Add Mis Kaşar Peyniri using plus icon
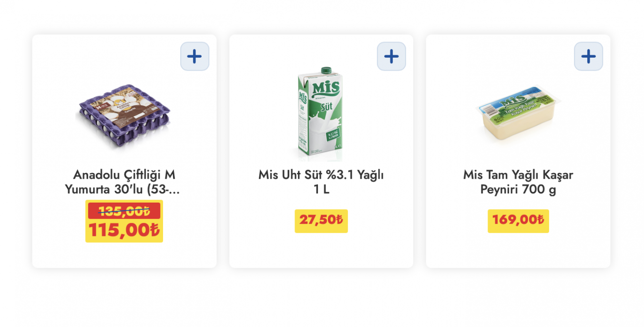This screenshot has width=644, height=327. coord(588,56)
